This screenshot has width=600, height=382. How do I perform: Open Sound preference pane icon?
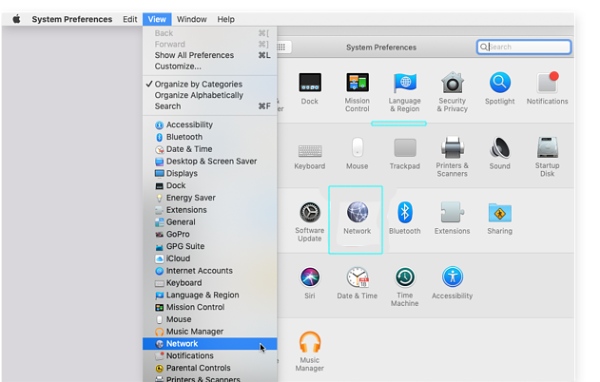(500, 148)
